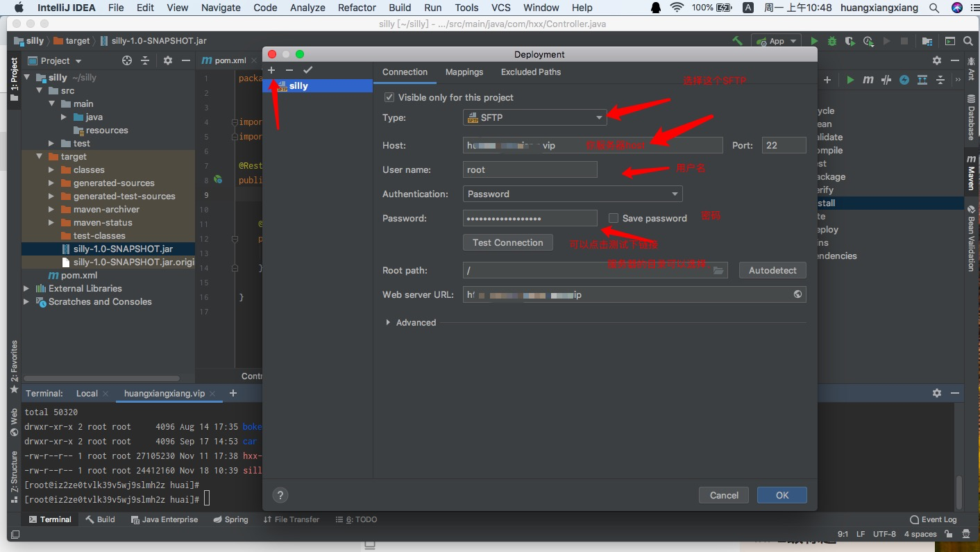Click the Autodetect button
Screen dimensions: 980x552
772,270
